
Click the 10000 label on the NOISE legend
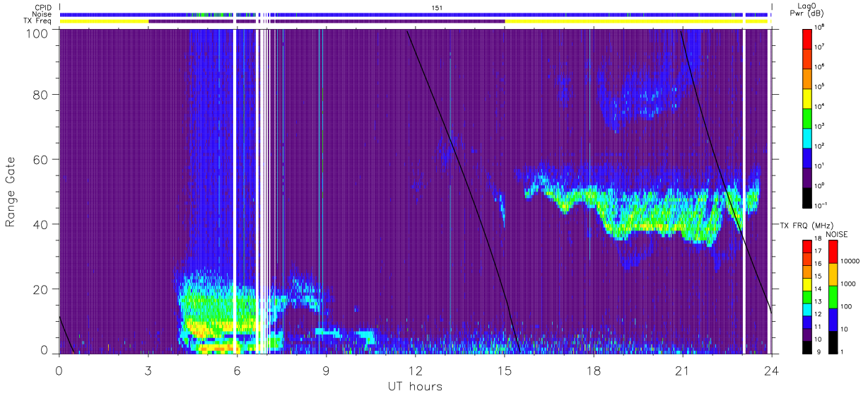[x=850, y=261]
